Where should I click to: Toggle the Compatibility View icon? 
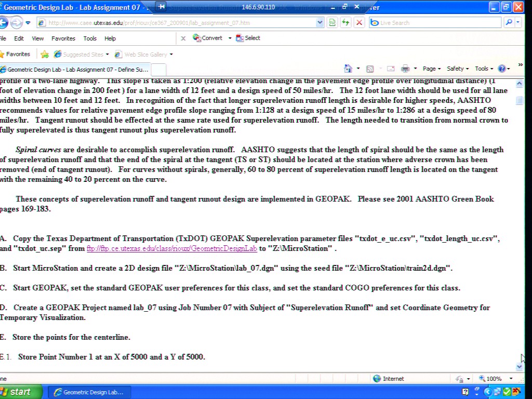click(332, 23)
